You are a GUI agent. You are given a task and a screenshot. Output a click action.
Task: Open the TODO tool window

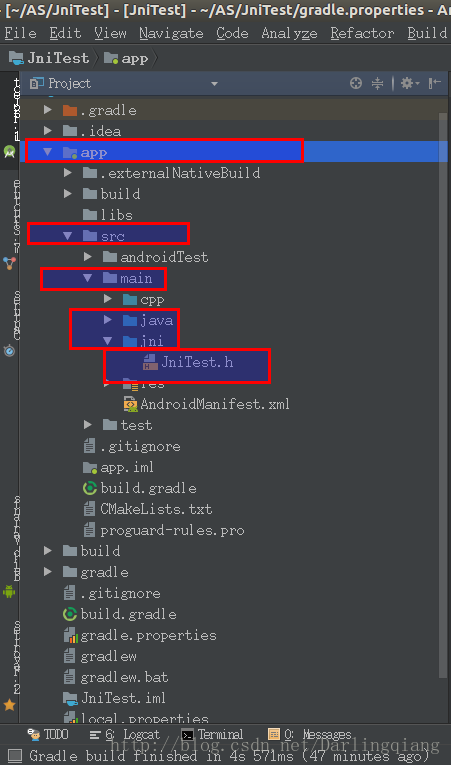click(x=48, y=735)
